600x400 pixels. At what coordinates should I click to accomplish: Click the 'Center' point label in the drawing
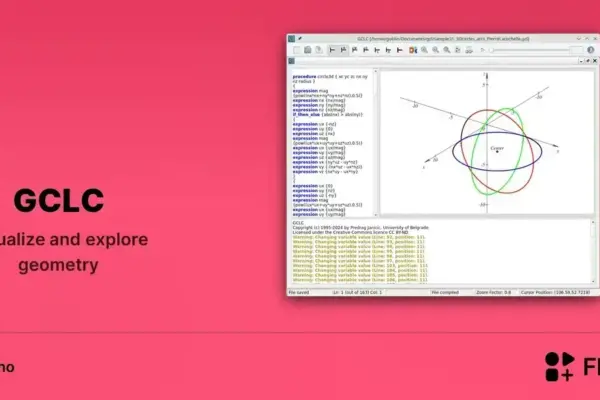pyautogui.click(x=497, y=148)
